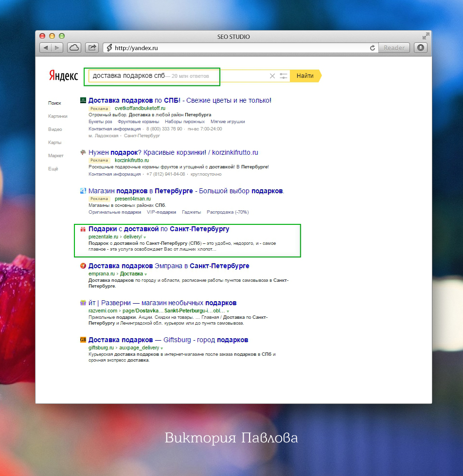Switch to Видео section
The width and height of the screenshot is (463, 476).
(55, 129)
